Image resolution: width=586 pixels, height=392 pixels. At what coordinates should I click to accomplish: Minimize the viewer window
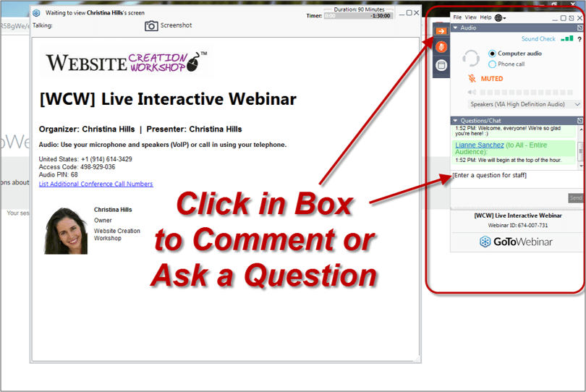click(x=402, y=14)
